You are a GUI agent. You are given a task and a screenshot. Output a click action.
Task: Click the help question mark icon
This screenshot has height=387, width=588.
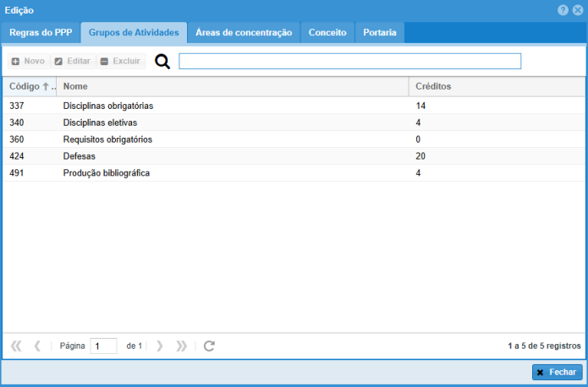point(563,9)
